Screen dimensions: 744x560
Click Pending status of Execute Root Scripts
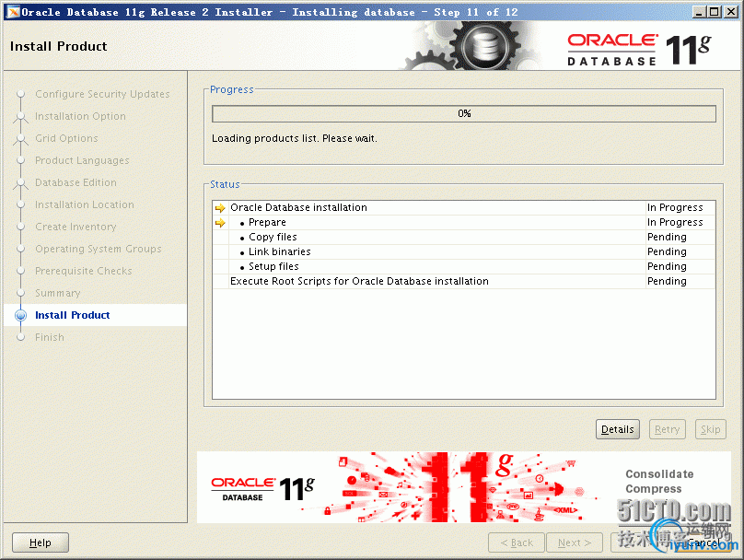(667, 281)
